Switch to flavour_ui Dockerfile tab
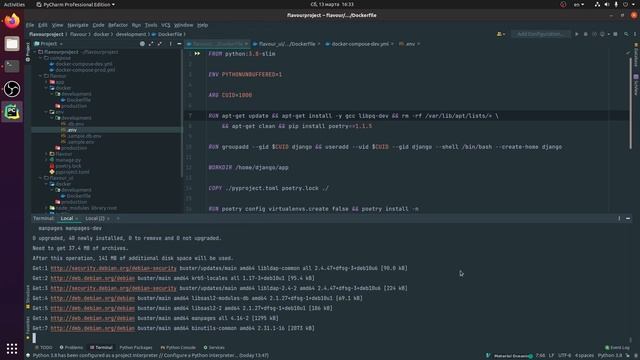The width and height of the screenshot is (640, 360). [284, 44]
